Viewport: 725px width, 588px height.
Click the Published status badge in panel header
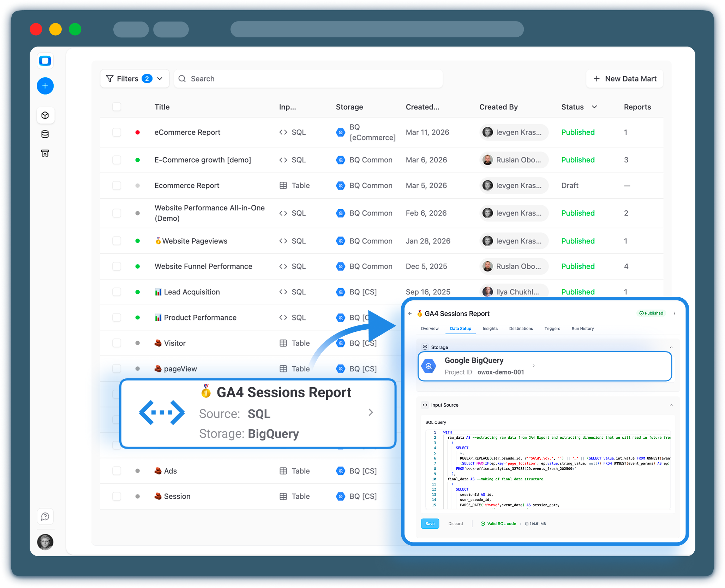coord(651,313)
